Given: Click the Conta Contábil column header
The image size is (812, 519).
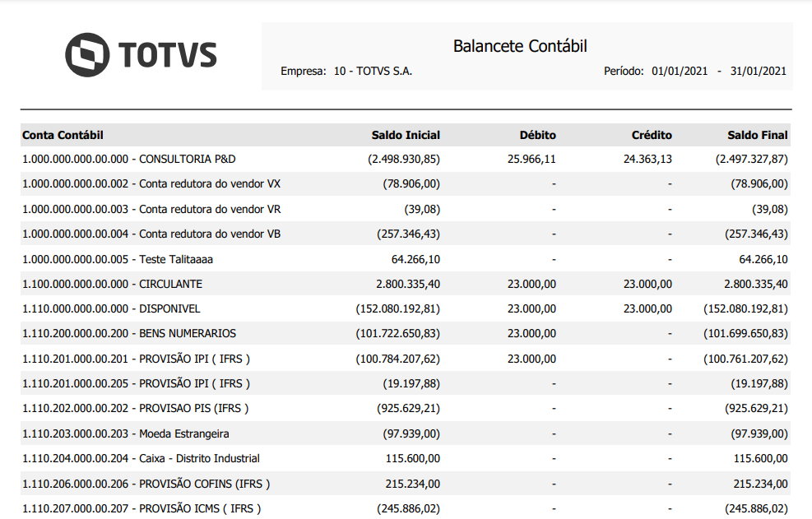Looking at the screenshot, I should 63,135.
